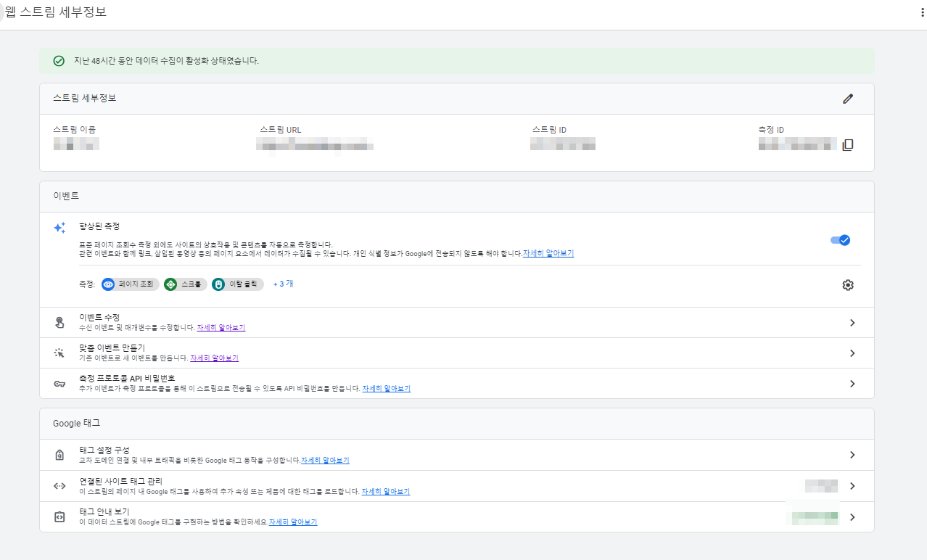The height and width of the screenshot is (560, 927).
Task: Open 자세히 알아보기 link in 향상된 측정 description
Action: (548, 254)
